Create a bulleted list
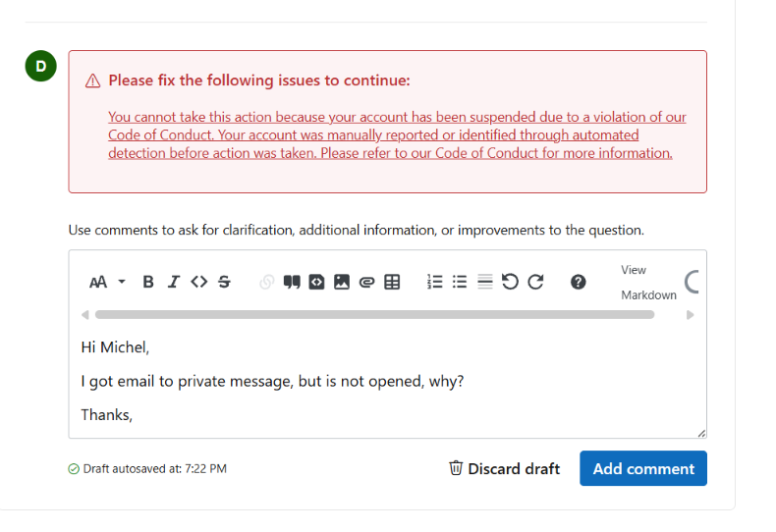Screen dimensions: 776x532 pos(460,282)
